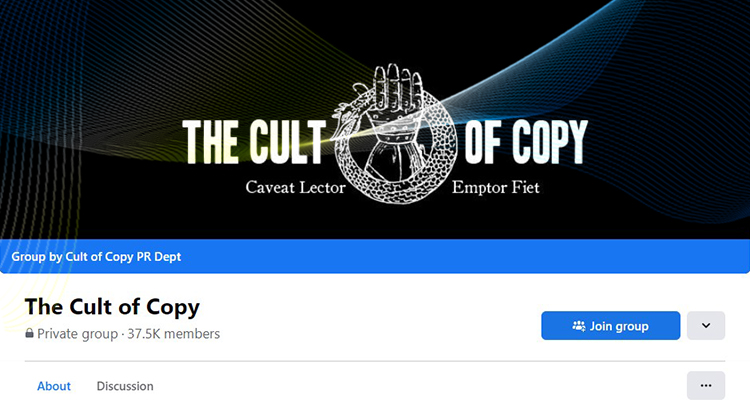
Task: Visit the Cult of Copy PR Dept page link
Action: 123,257
